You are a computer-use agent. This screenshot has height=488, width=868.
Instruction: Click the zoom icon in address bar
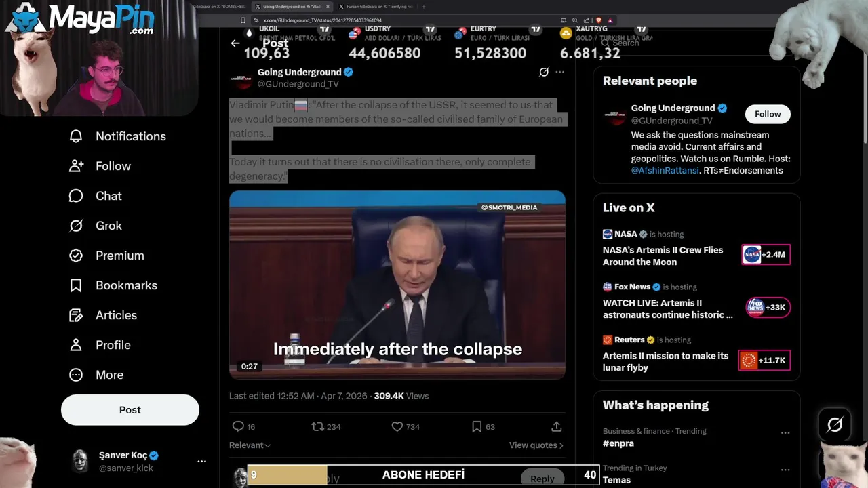click(x=575, y=20)
